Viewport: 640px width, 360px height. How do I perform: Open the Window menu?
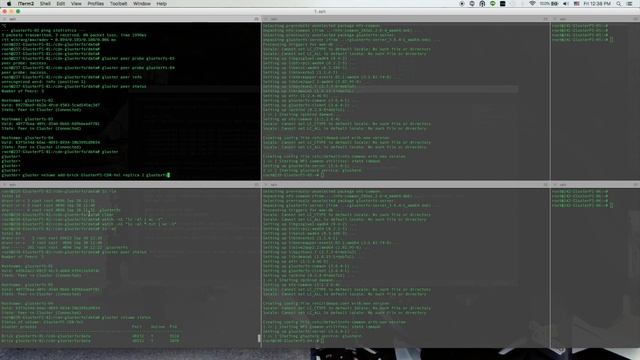(x=142, y=4)
